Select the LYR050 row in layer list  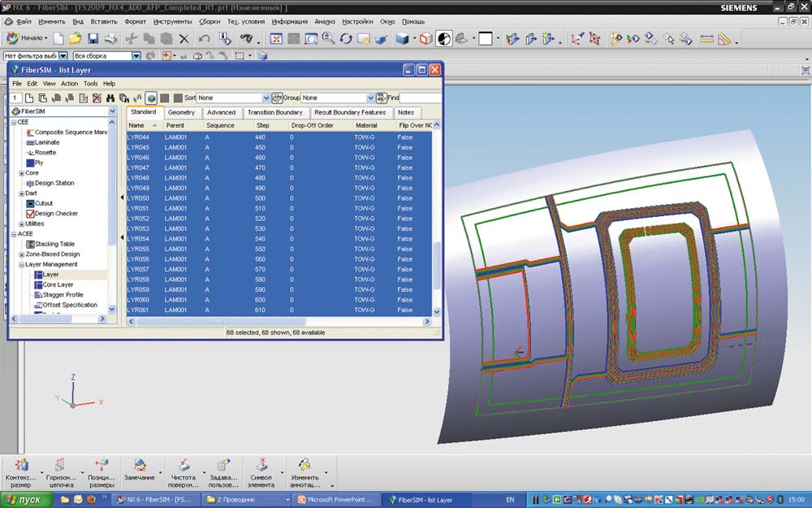pos(279,198)
